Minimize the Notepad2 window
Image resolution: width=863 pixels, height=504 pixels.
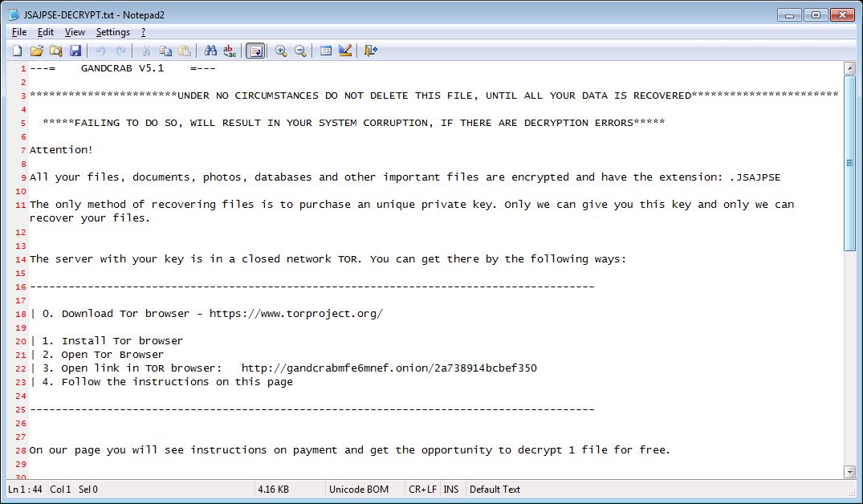coord(790,15)
